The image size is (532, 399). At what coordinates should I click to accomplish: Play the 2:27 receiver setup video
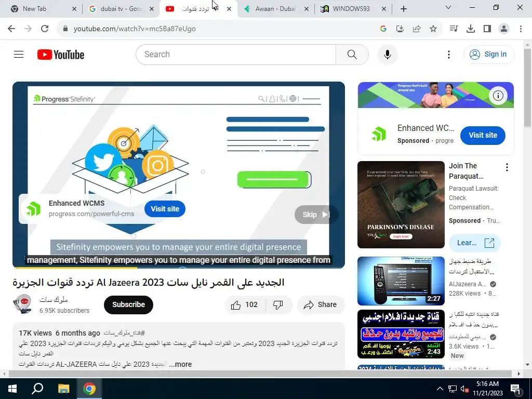pyautogui.click(x=401, y=281)
